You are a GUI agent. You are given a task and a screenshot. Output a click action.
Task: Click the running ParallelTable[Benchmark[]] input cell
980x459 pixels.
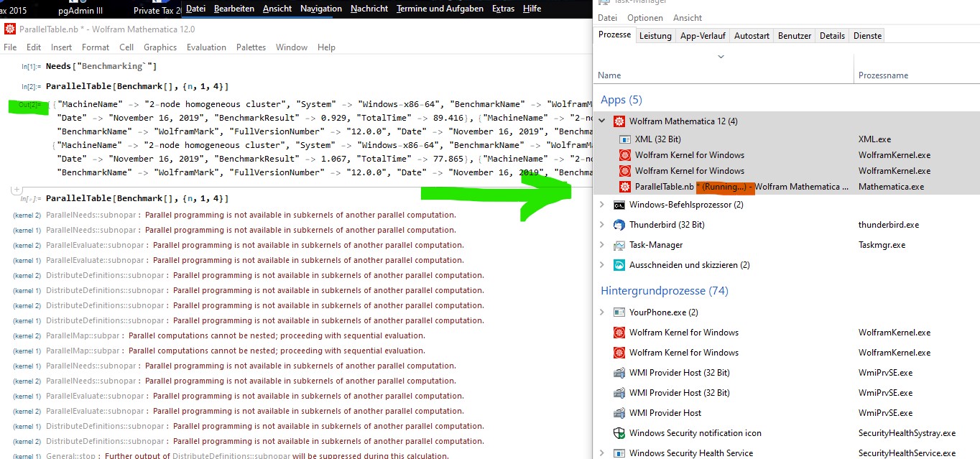coord(137,198)
